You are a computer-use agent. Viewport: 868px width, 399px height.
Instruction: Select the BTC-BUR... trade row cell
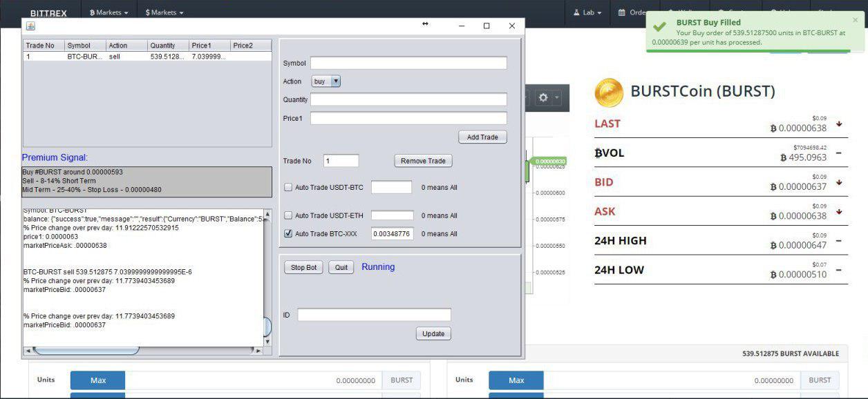point(85,57)
